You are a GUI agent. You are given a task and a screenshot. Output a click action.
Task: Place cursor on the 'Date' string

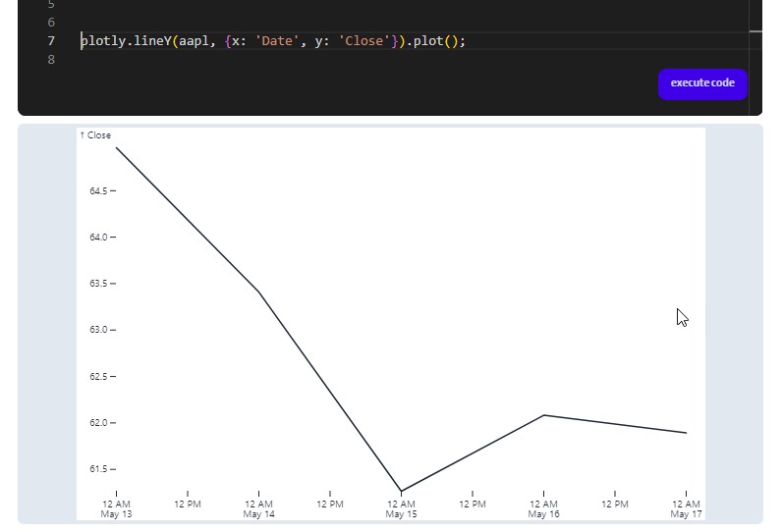tap(278, 41)
